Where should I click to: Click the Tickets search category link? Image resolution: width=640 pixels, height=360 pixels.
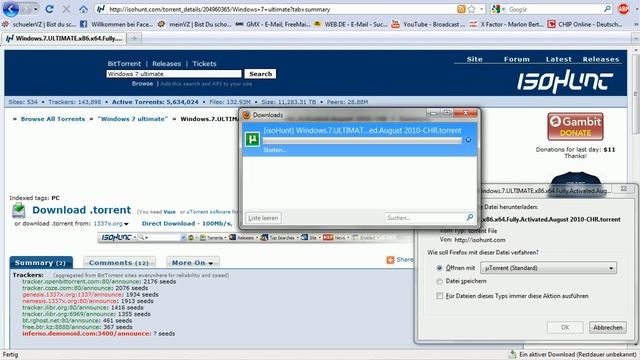tap(204, 64)
